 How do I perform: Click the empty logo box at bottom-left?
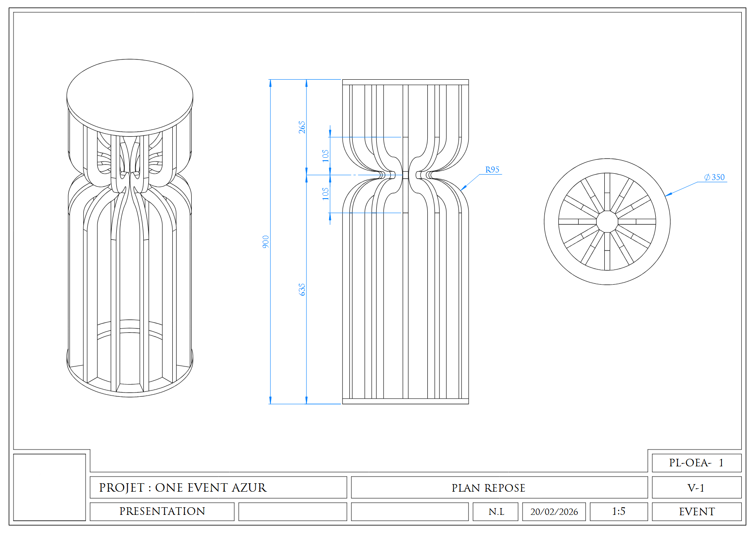(49, 487)
